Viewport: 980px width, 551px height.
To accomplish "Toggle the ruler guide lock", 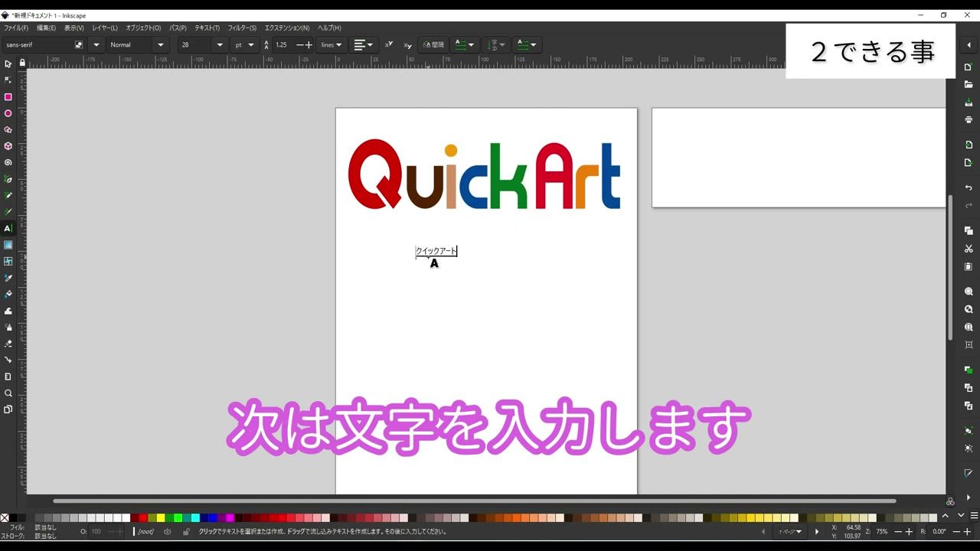I will tap(22, 63).
